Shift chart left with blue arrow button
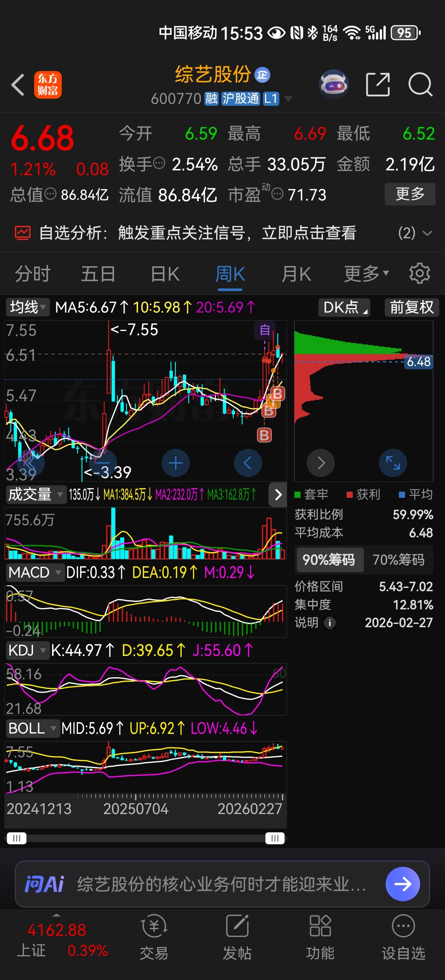Screen dimensions: 445x980 click(x=248, y=463)
